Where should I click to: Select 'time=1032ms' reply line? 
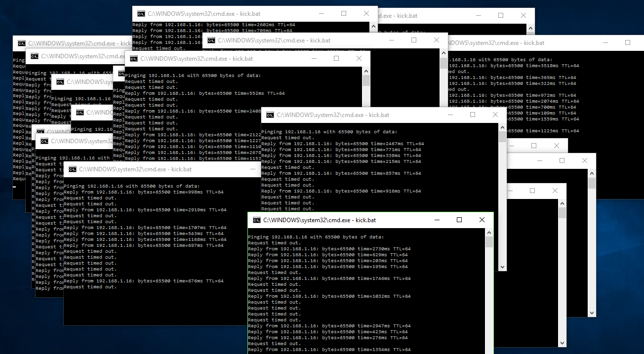(x=329, y=296)
